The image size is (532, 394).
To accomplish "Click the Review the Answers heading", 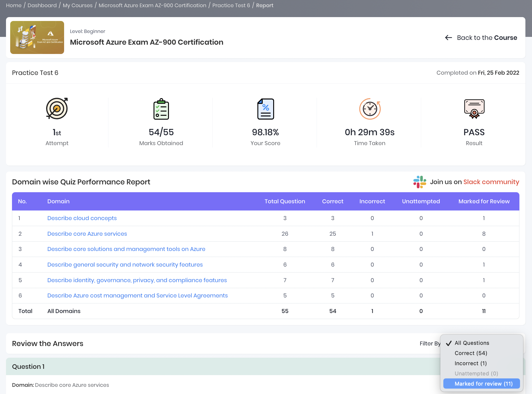I will [48, 344].
